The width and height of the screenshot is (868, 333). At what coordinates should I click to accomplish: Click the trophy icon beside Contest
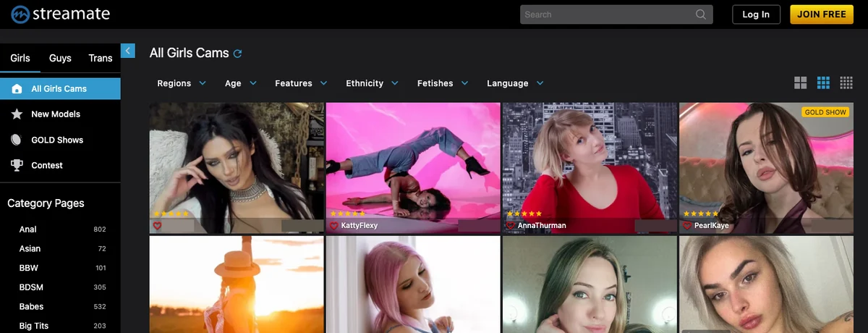pyautogui.click(x=17, y=165)
